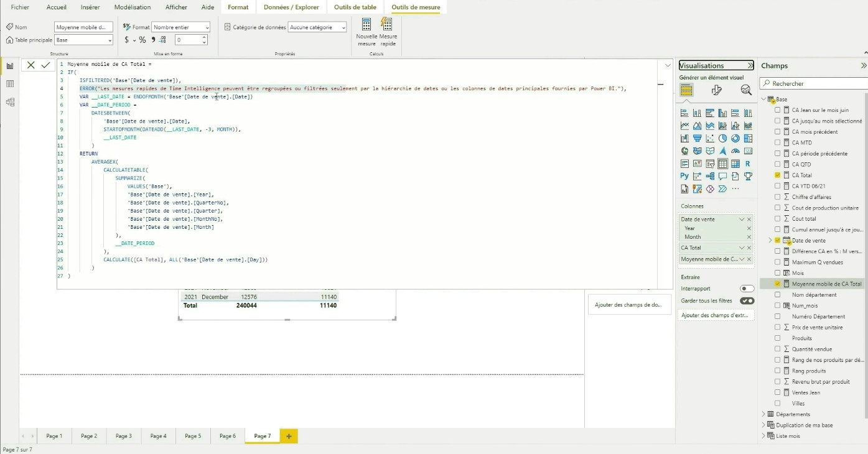The image size is (868, 454).
Task: Expand the Départements table in Champs
Action: click(764, 414)
